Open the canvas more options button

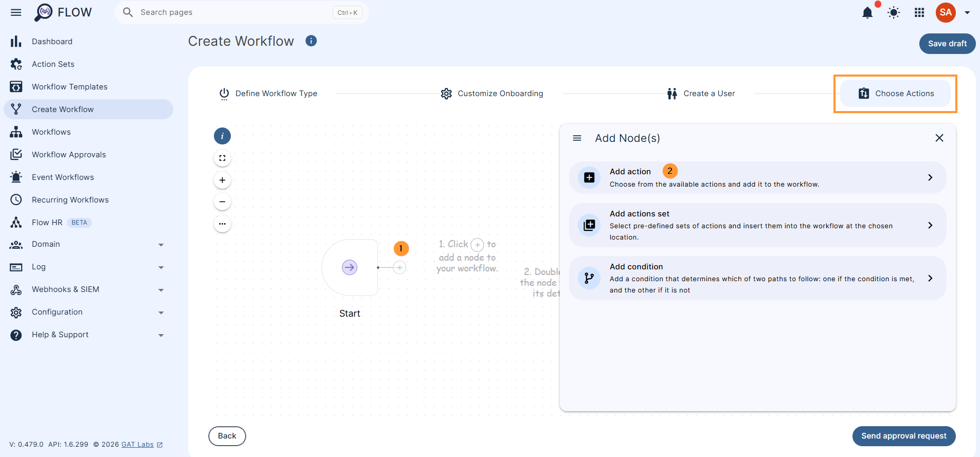(x=222, y=224)
